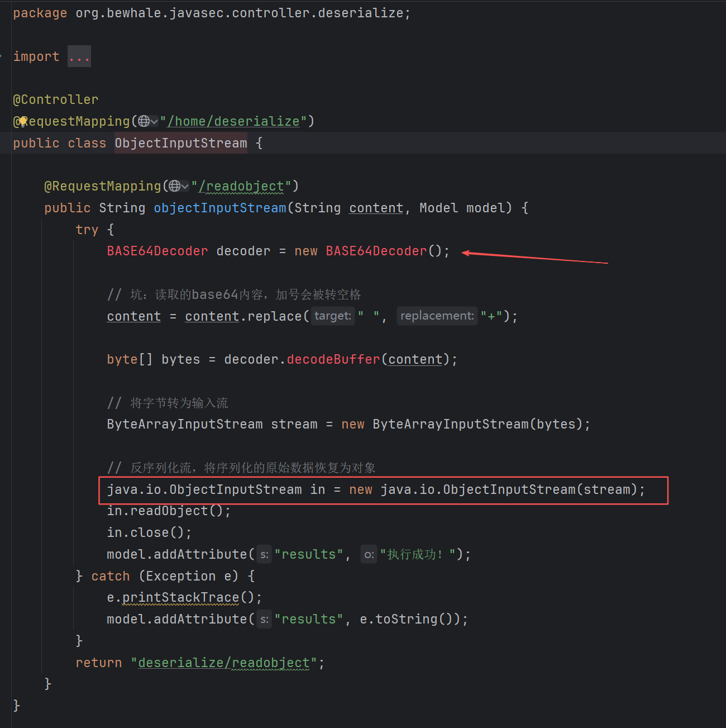Click the "o:" parameter hint
Image resolution: width=726 pixels, height=728 pixels.
pos(369,554)
